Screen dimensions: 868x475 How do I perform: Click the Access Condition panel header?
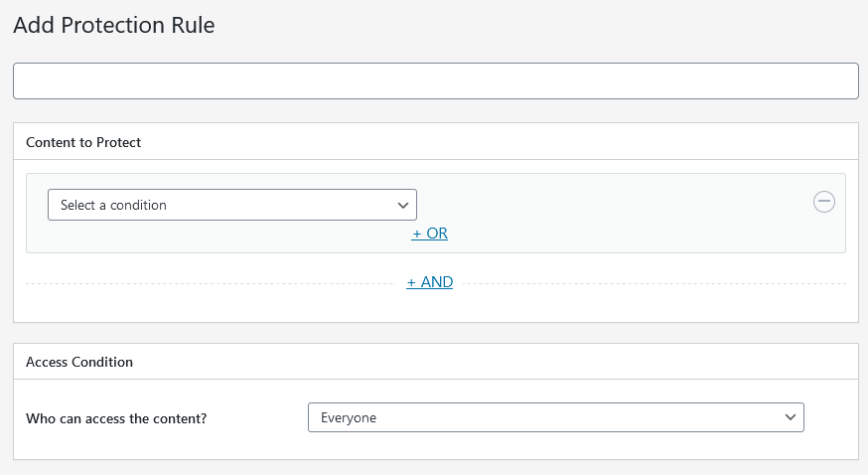click(x=436, y=362)
